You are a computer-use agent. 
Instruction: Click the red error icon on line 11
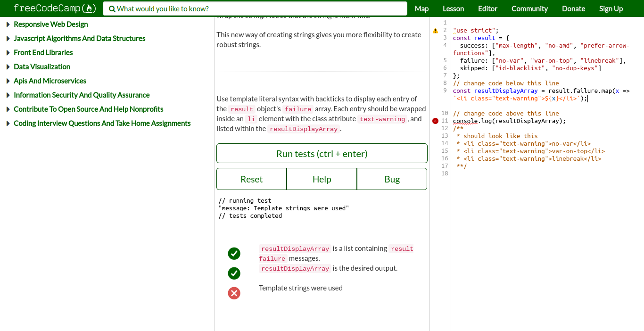click(435, 121)
